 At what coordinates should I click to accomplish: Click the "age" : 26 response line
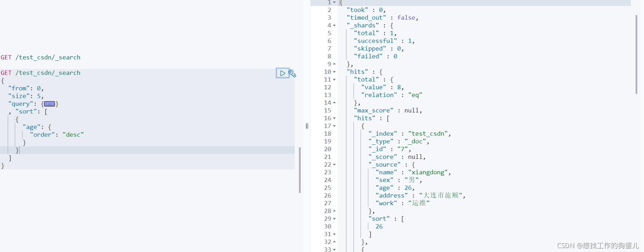click(395, 188)
